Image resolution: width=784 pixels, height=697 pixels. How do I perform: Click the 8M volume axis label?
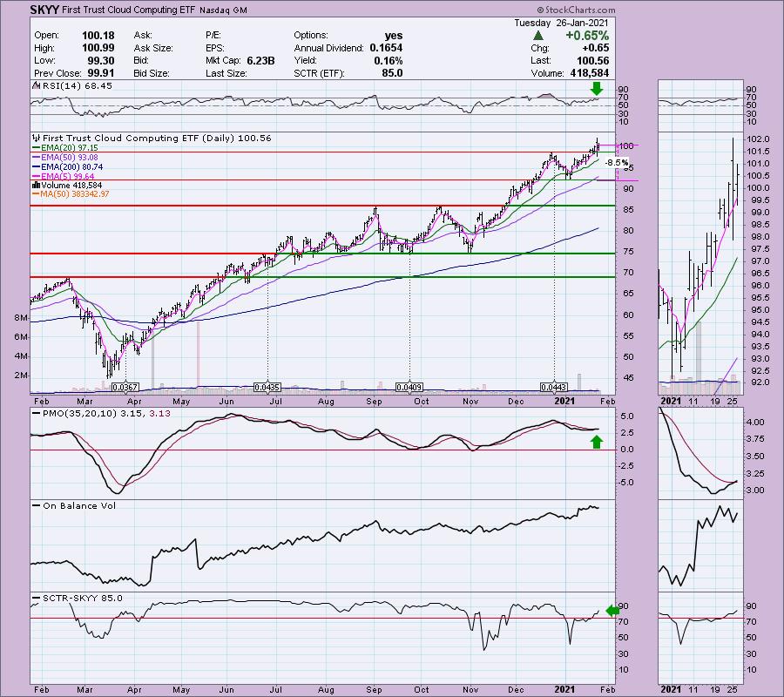pos(21,318)
